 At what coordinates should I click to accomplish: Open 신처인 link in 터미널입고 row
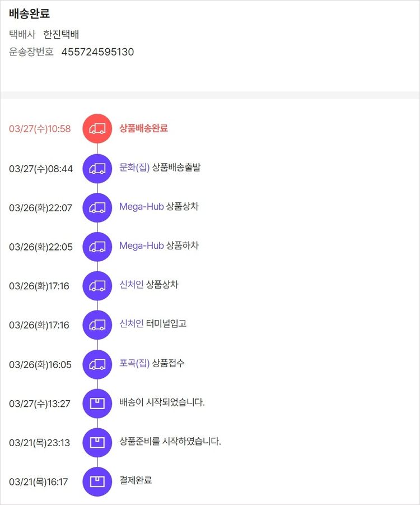point(131,325)
